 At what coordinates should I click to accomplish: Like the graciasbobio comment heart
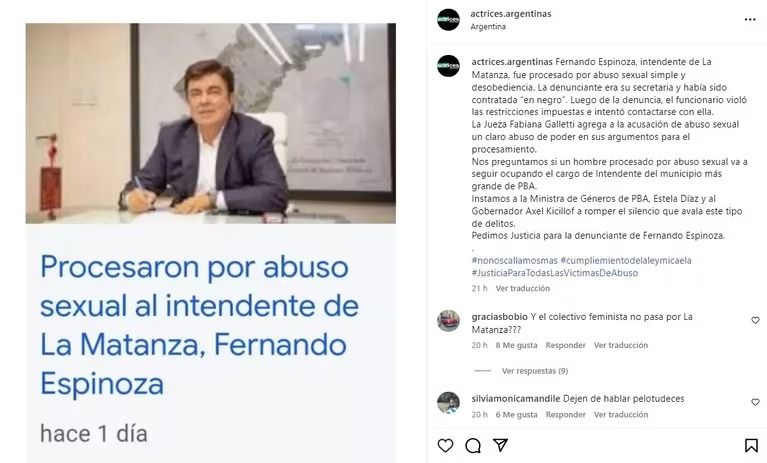(755, 320)
